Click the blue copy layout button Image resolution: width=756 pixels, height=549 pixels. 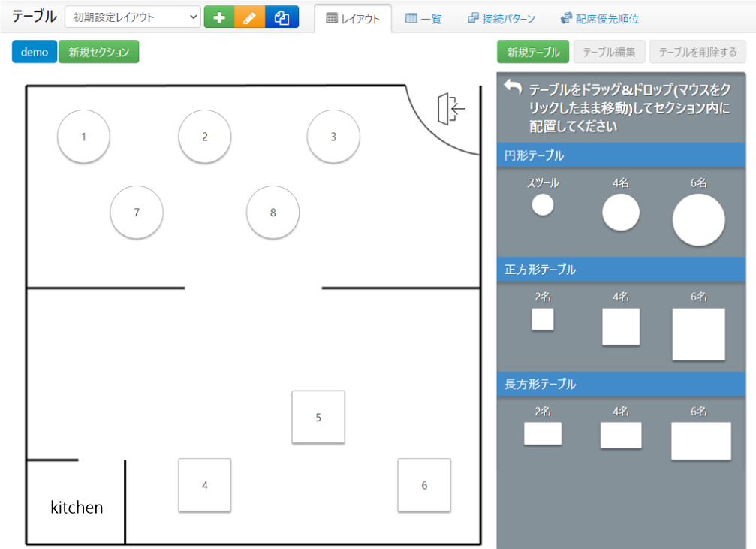[282, 17]
